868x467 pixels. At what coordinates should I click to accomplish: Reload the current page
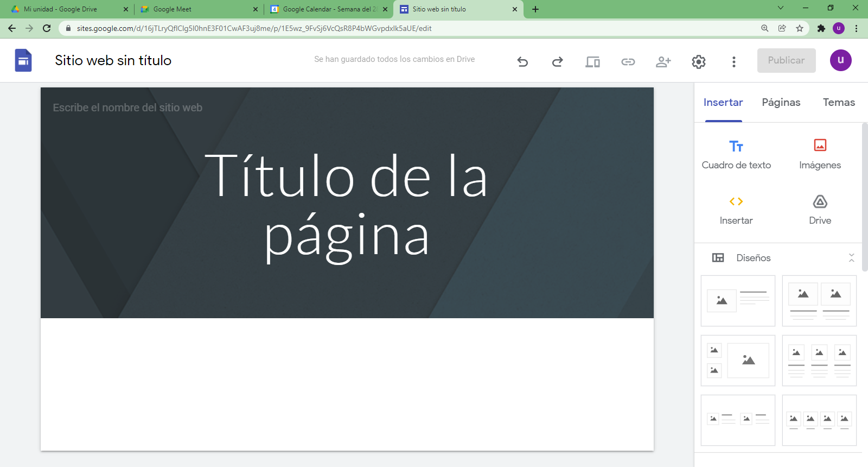pos(47,28)
